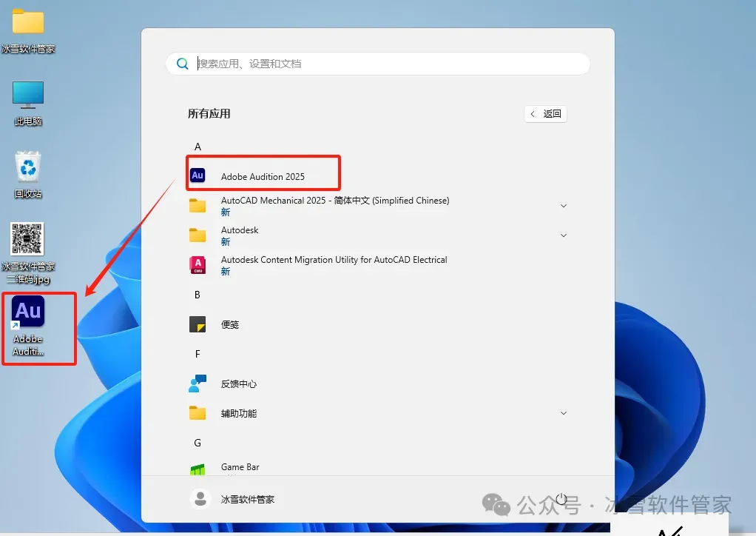Image resolution: width=756 pixels, height=536 pixels.
Task: Select the Adobe Audition desktop shortcut
Action: pyautogui.click(x=28, y=326)
